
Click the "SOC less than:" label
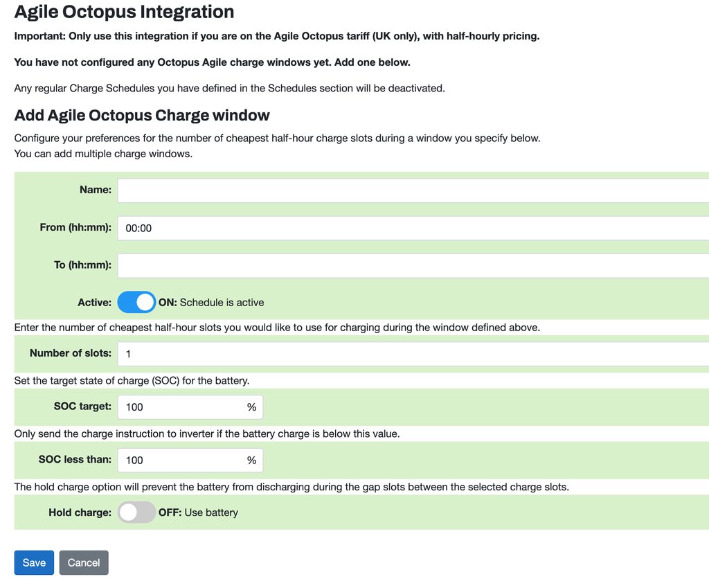(75, 460)
